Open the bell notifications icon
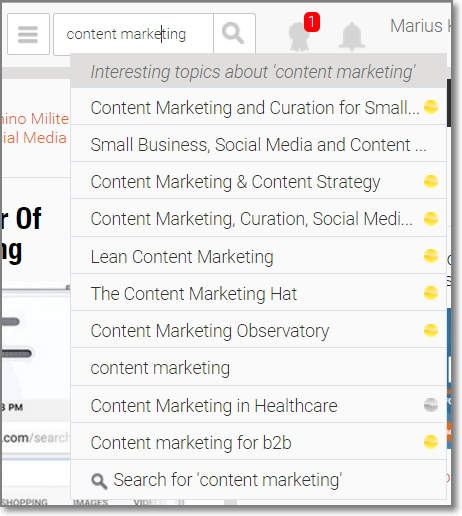The image size is (462, 516). (x=352, y=36)
